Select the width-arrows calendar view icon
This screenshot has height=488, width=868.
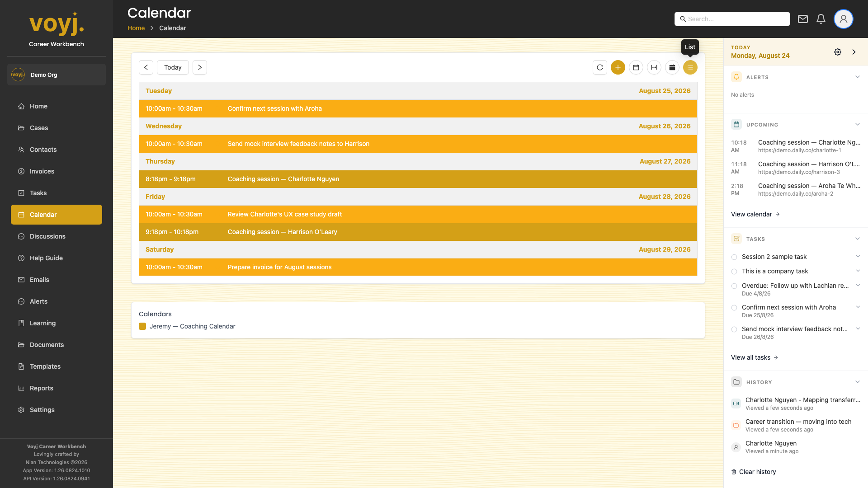click(x=654, y=67)
